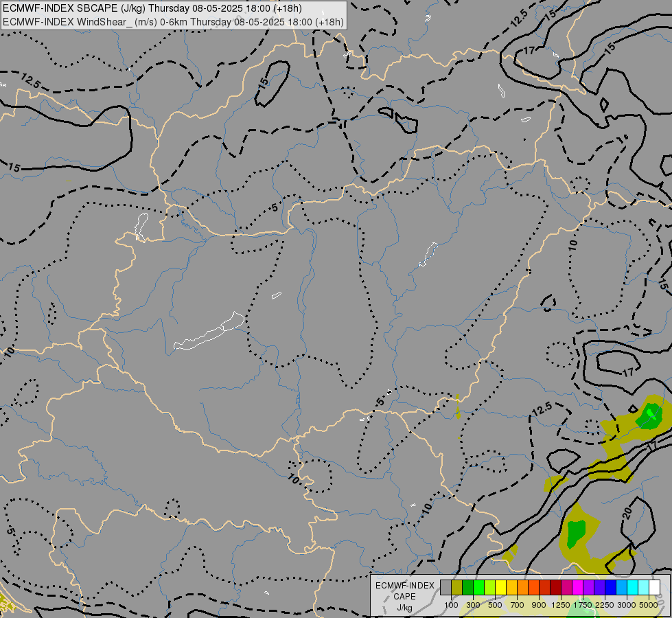Click the legend value 900

click(539, 605)
